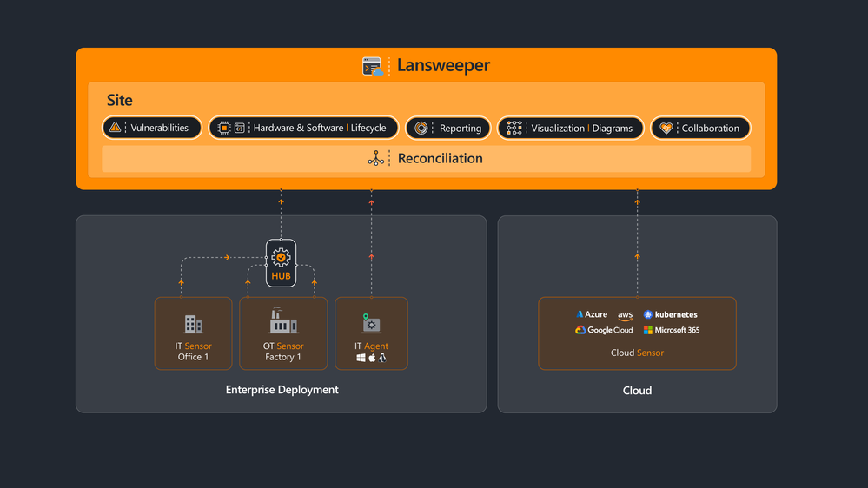This screenshot has width=868, height=488.
Task: Click the Lansweeper logo icon
Action: click(x=373, y=66)
